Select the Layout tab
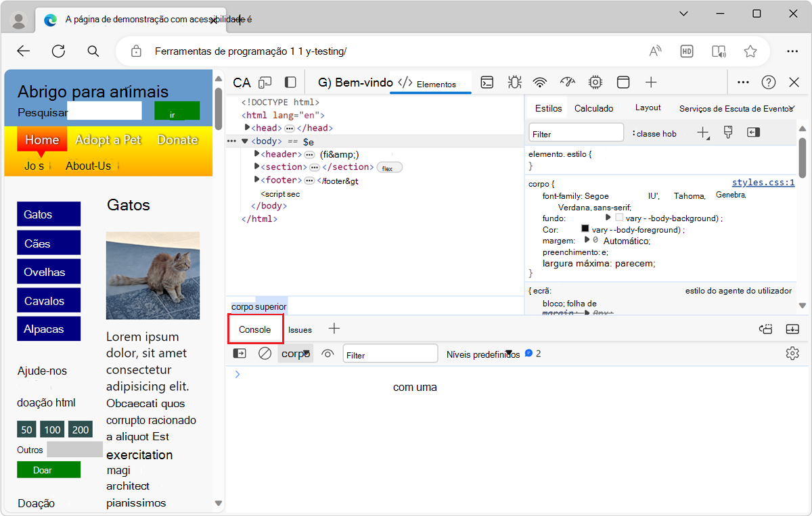 coord(648,108)
